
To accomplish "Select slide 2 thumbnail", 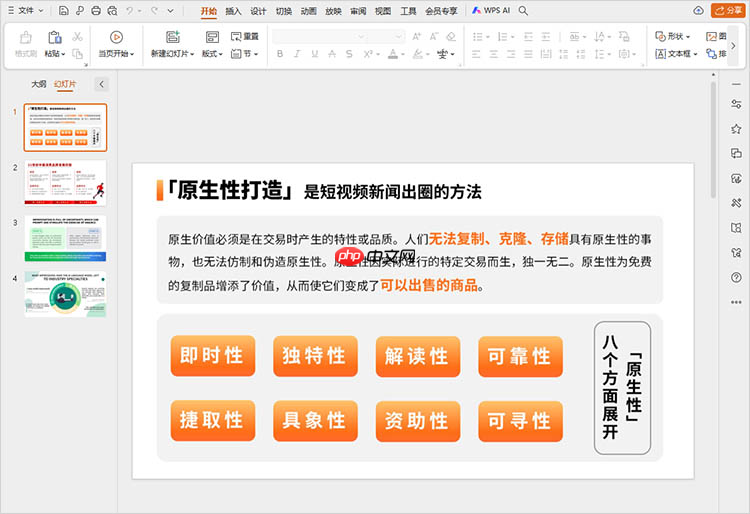I will 66,183.
